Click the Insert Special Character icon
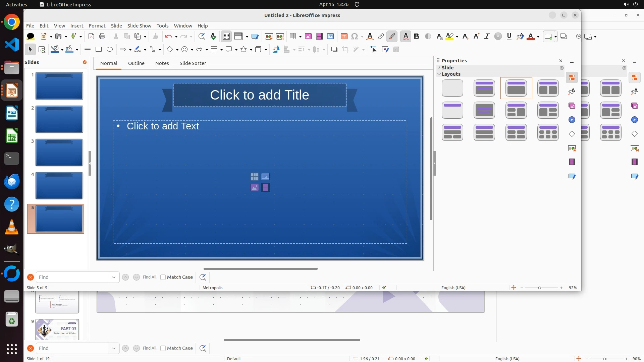The image size is (644, 362). [355, 37]
